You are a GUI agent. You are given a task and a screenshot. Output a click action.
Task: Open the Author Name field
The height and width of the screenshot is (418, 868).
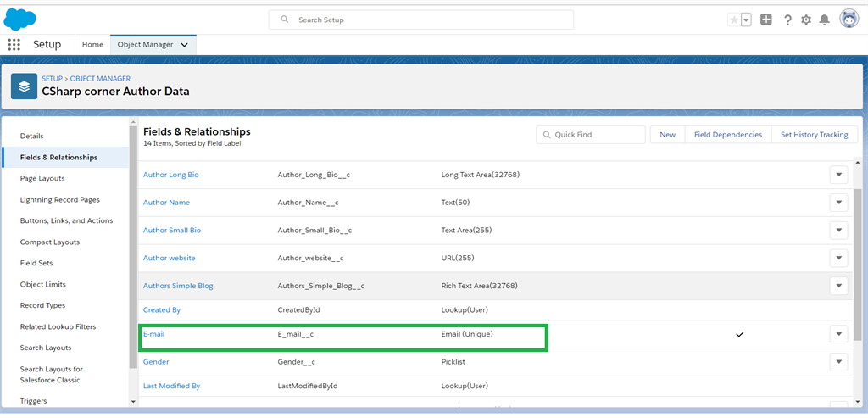(167, 203)
